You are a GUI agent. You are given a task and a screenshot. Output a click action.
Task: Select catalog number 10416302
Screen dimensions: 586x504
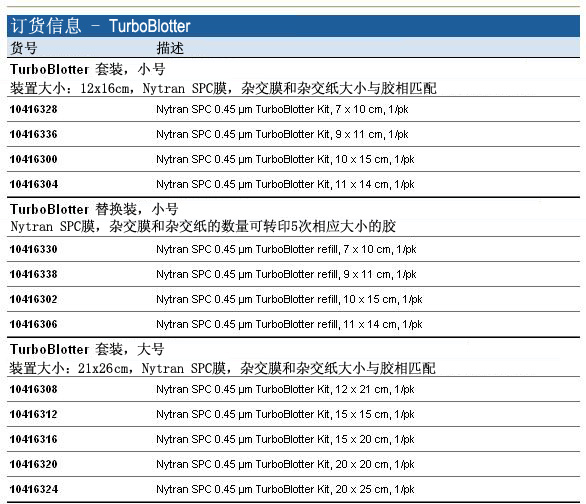[x=33, y=299]
